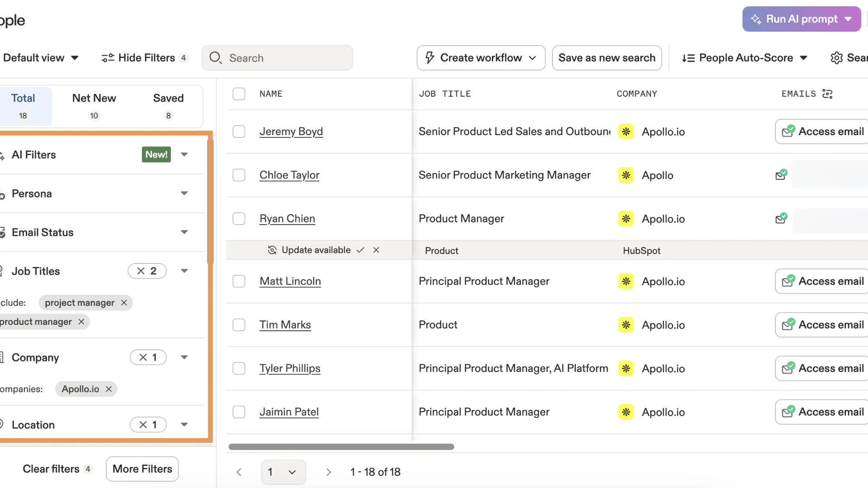This screenshot has height=488, width=868.
Task: Select all rows with header checkbox
Action: click(x=239, y=94)
